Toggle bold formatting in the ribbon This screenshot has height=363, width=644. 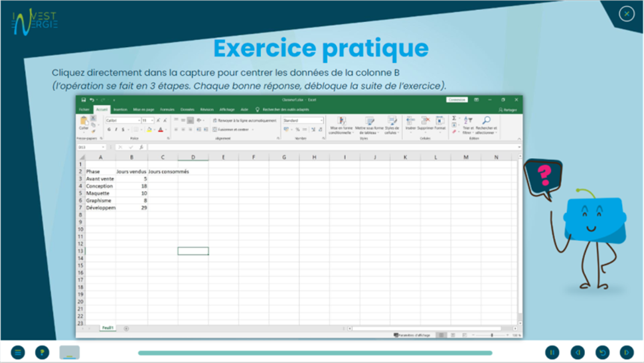109,130
